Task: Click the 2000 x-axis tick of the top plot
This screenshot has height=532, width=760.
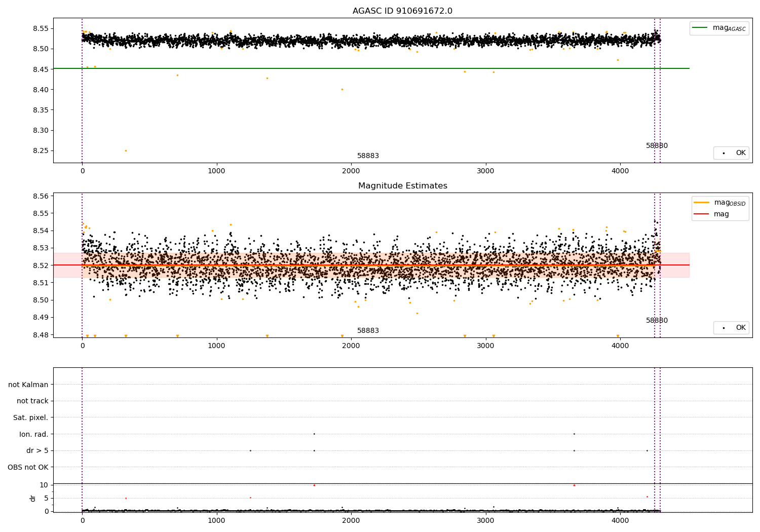Action: coord(351,171)
